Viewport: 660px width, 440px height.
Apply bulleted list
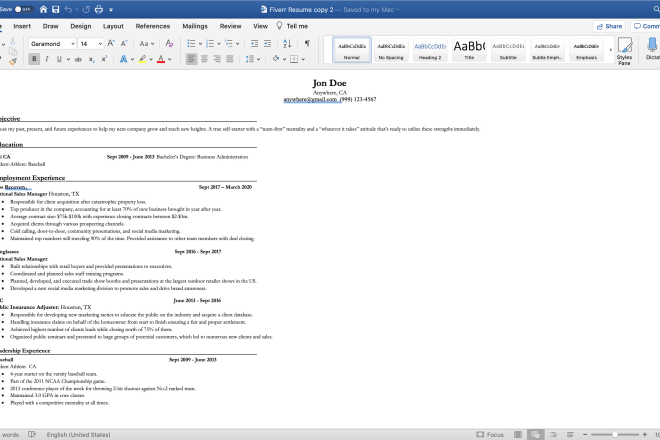[x=191, y=43]
